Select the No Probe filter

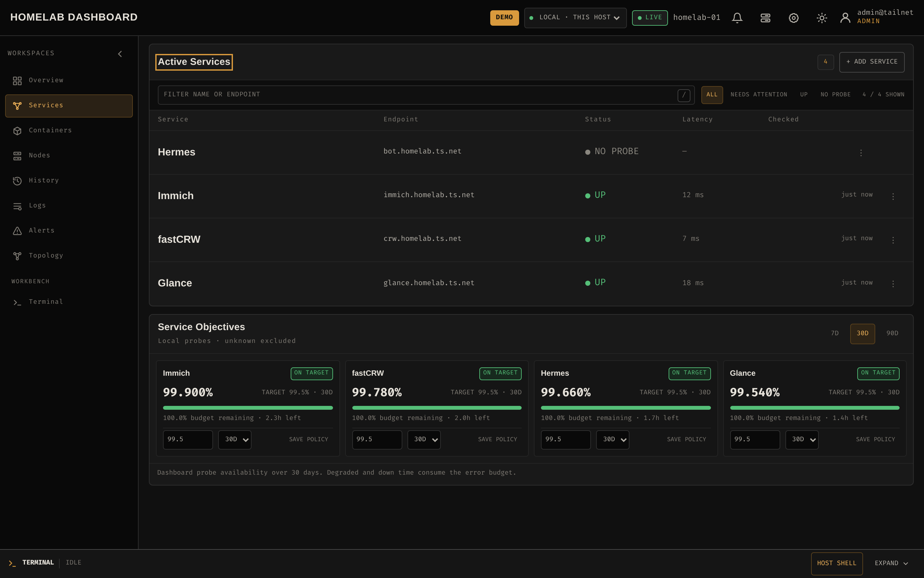pyautogui.click(x=835, y=95)
